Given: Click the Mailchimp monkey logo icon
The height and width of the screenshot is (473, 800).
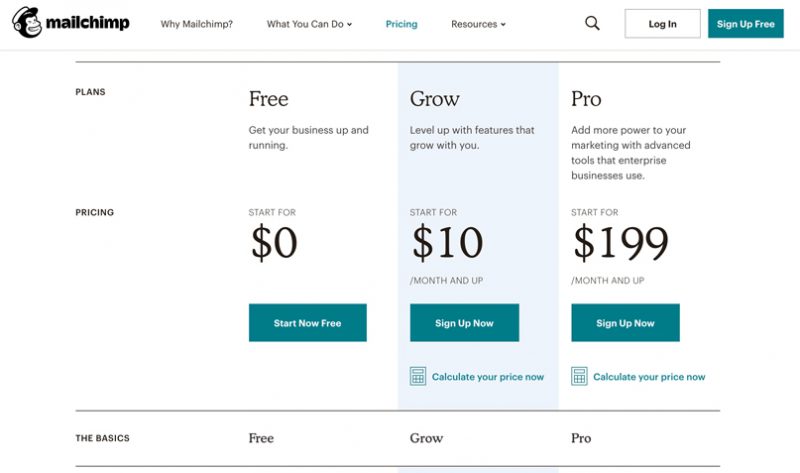Looking at the screenshot, I should click(x=27, y=22).
